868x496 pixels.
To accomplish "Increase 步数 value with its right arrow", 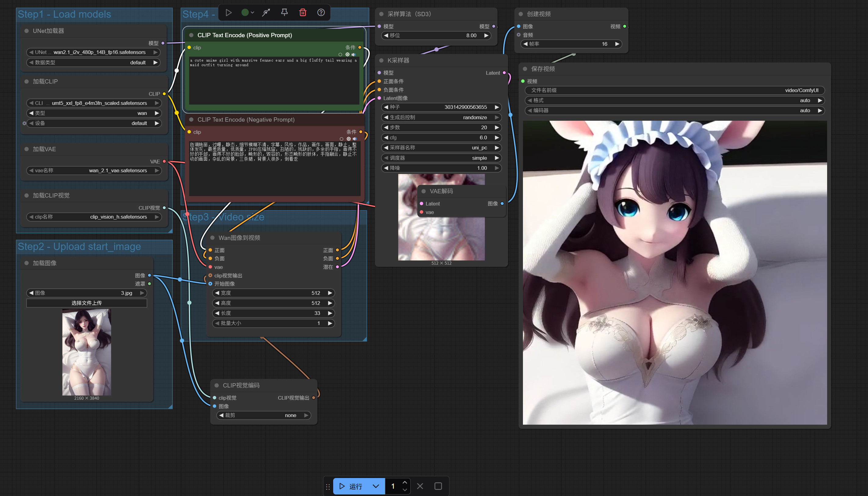I will coord(497,127).
